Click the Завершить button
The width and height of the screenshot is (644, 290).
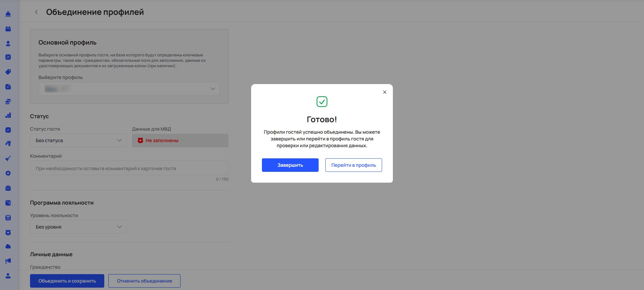(x=290, y=165)
